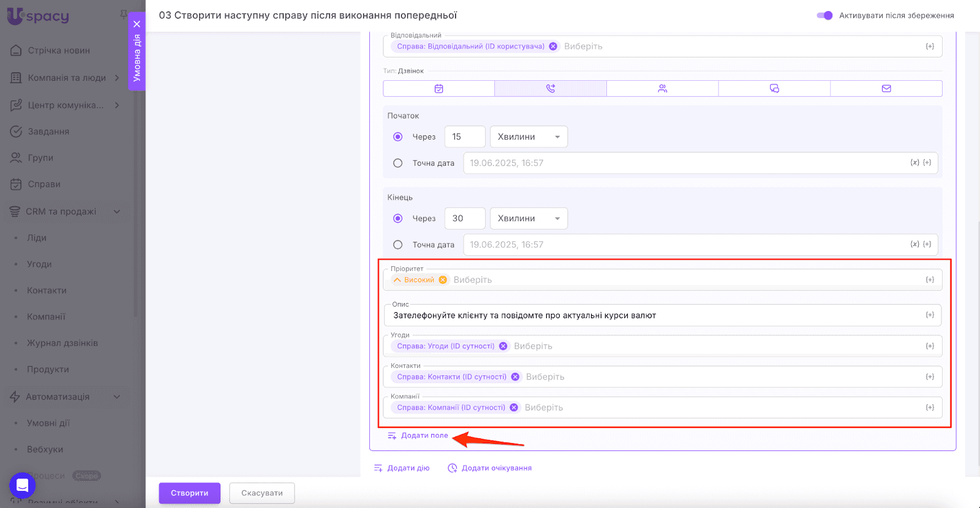This screenshot has width=980, height=508.
Task: Click the Додати поле link
Action: [424, 436]
